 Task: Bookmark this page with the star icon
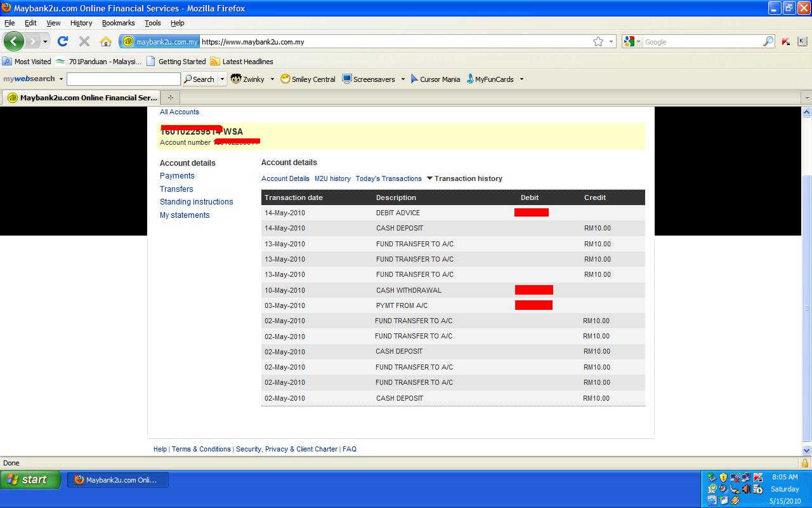(598, 41)
